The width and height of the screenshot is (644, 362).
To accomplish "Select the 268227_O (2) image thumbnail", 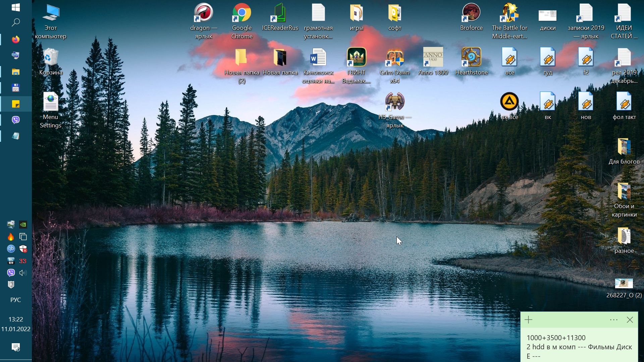I will (624, 284).
